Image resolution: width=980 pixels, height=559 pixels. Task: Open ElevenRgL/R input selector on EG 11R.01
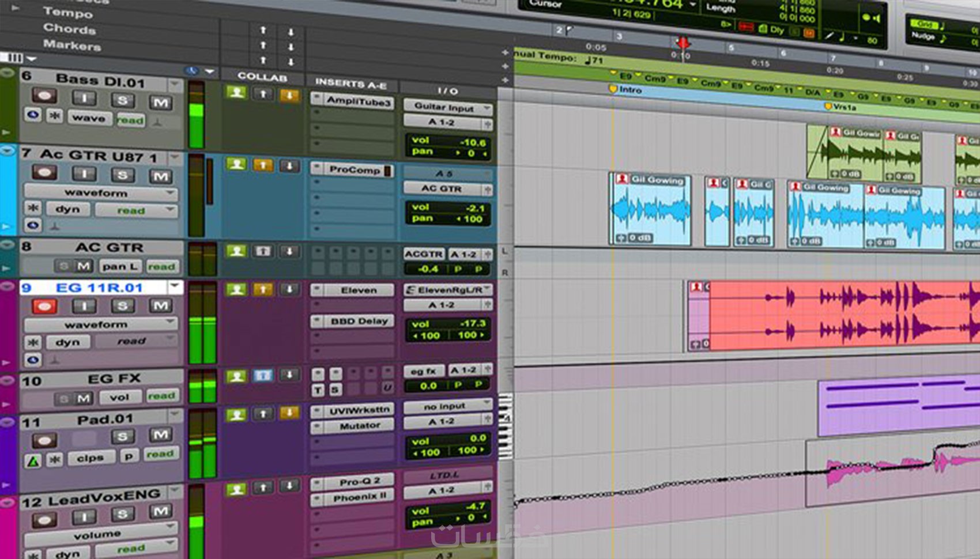(448, 290)
